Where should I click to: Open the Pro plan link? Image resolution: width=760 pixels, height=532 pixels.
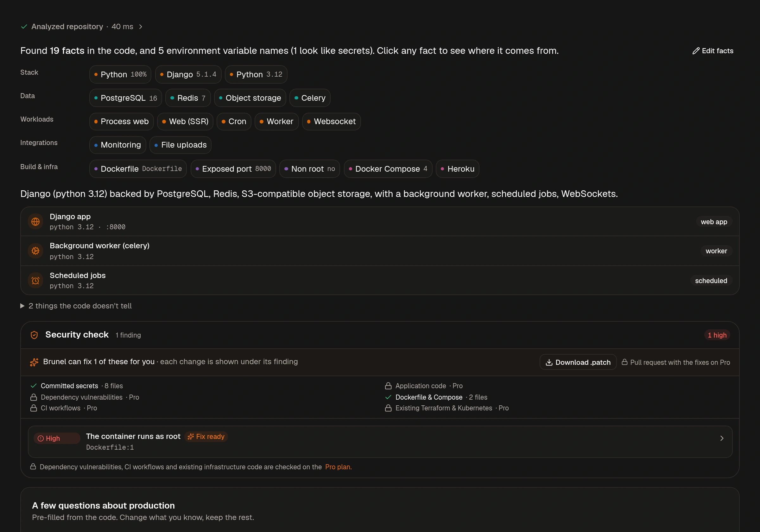pyautogui.click(x=338, y=467)
